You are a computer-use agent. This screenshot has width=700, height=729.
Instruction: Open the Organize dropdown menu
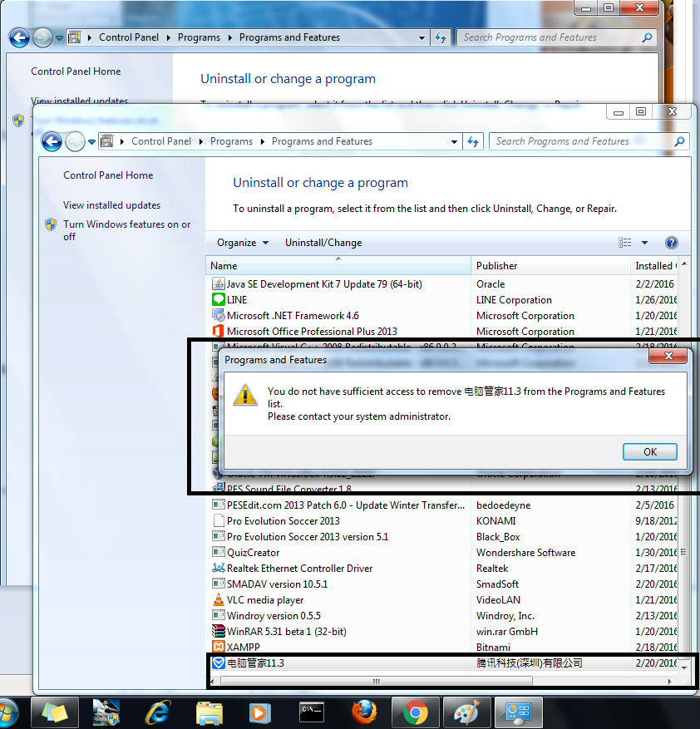pos(242,242)
